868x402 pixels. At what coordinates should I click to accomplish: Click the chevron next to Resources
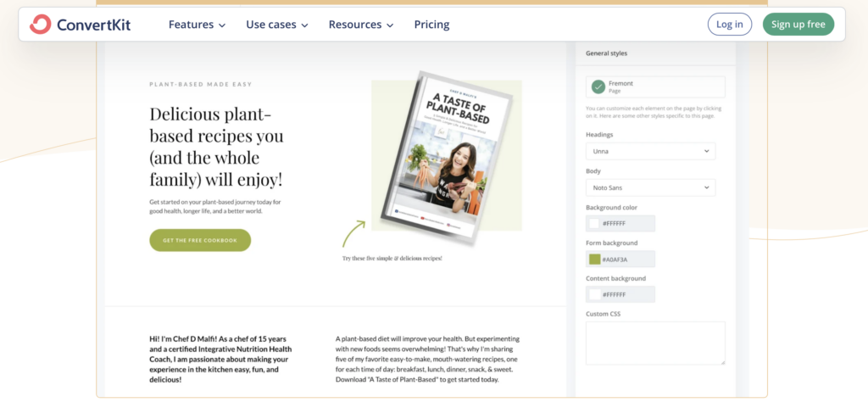point(390,25)
